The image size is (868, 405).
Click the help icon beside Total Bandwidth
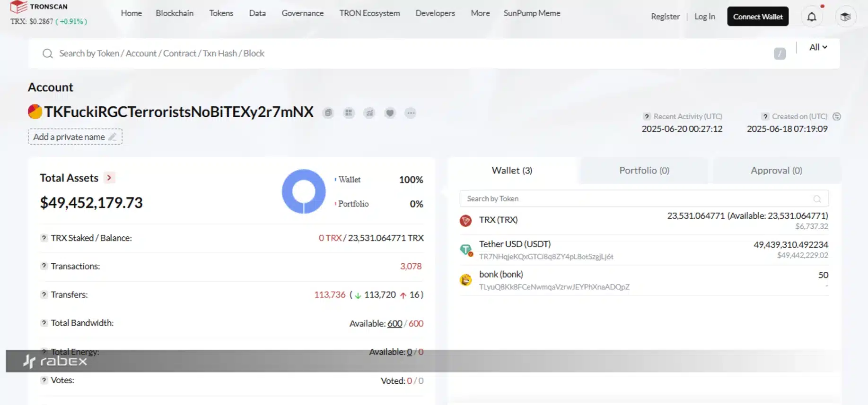pyautogui.click(x=44, y=323)
